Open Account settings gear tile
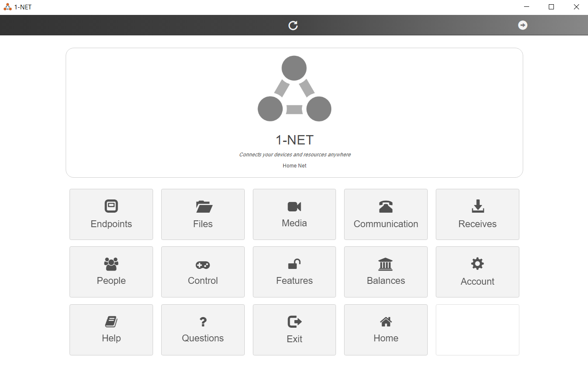The height and width of the screenshot is (381, 588). click(x=477, y=272)
